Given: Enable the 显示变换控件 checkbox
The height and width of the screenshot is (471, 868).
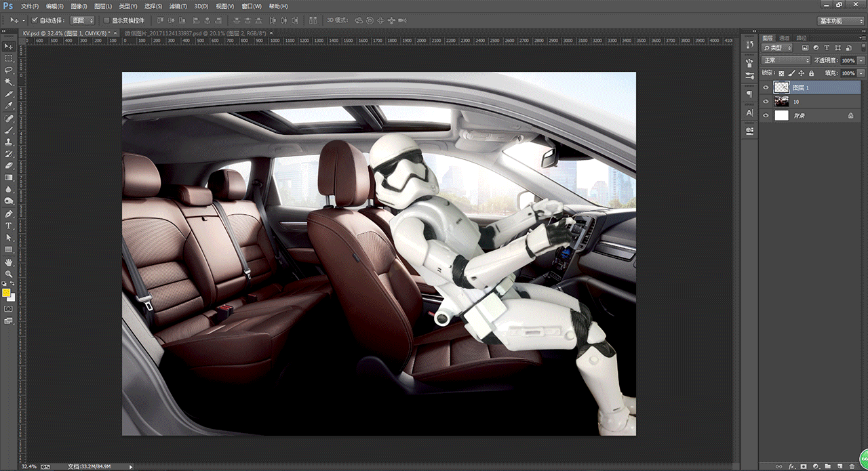Looking at the screenshot, I should coord(106,20).
